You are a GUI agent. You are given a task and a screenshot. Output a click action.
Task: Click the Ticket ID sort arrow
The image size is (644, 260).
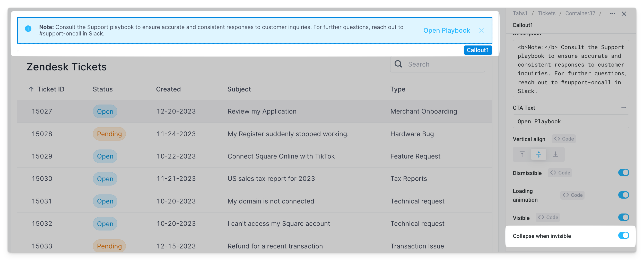pos(31,89)
